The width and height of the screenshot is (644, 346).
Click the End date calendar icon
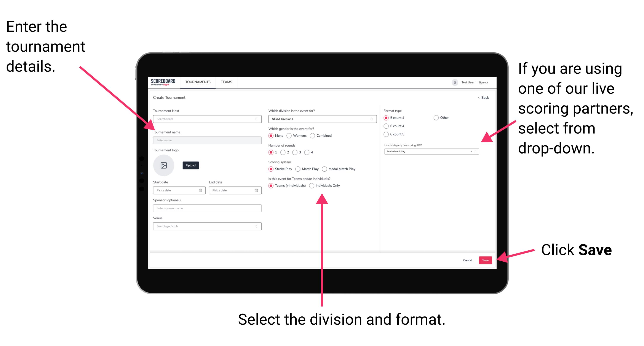click(x=256, y=190)
